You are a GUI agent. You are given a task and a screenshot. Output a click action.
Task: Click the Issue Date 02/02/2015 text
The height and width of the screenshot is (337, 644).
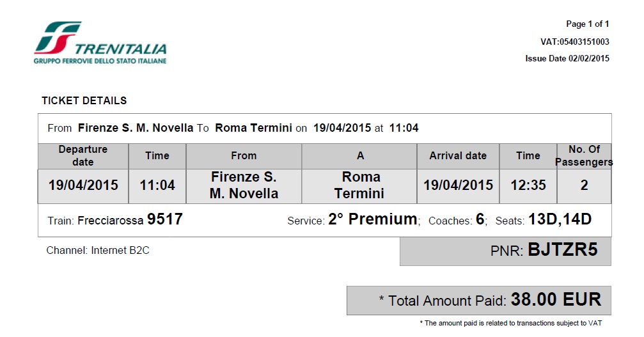click(x=567, y=59)
